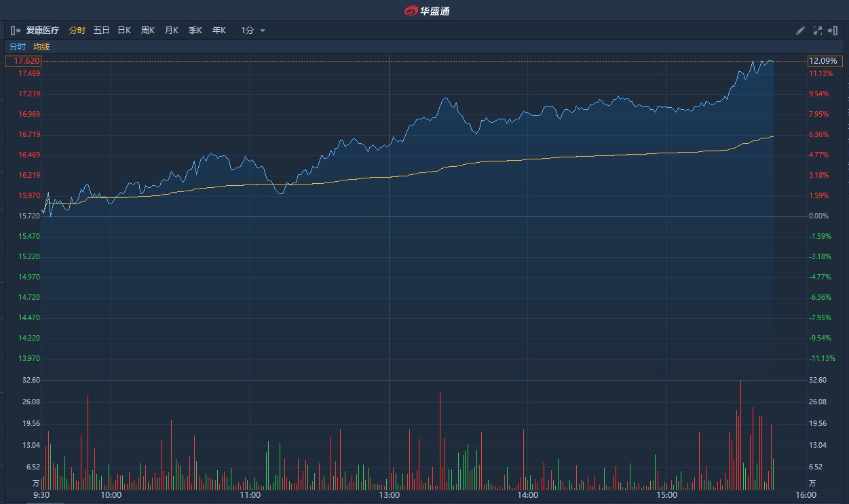
Task: Collapse the left side panel arrow icon
Action: 15,31
